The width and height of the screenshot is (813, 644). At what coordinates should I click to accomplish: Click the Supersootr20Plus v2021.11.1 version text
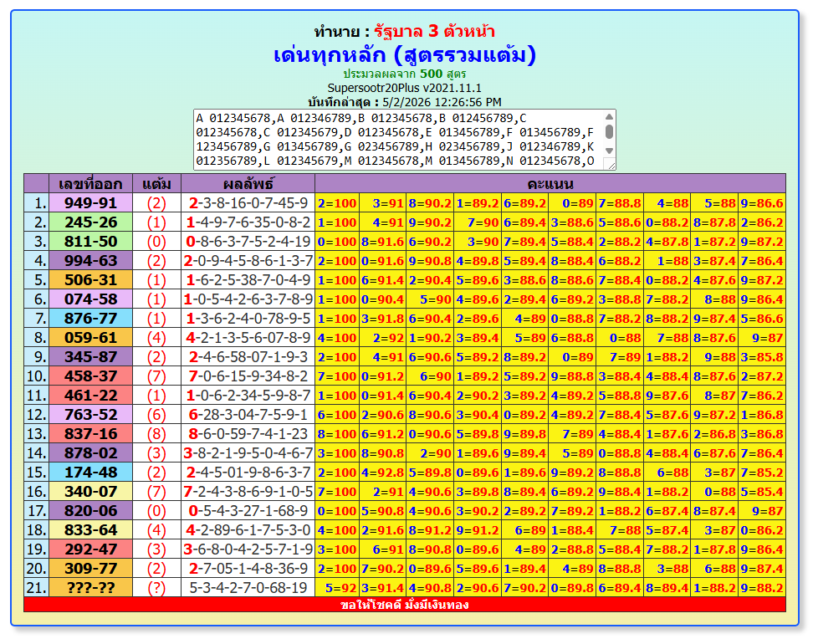[405, 88]
